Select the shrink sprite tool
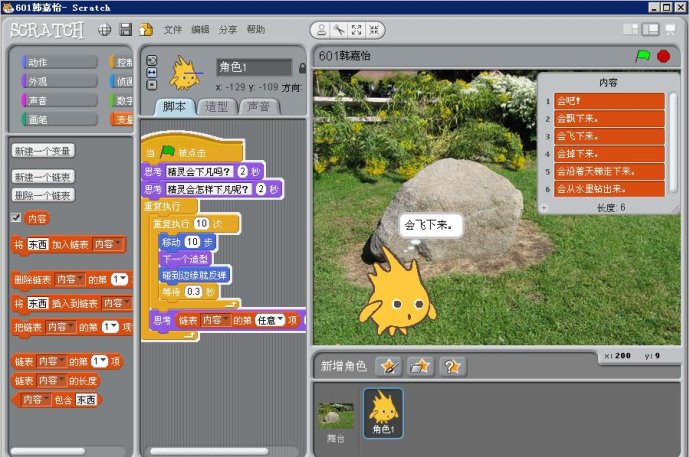This screenshot has width=690, height=457. pos(374,30)
